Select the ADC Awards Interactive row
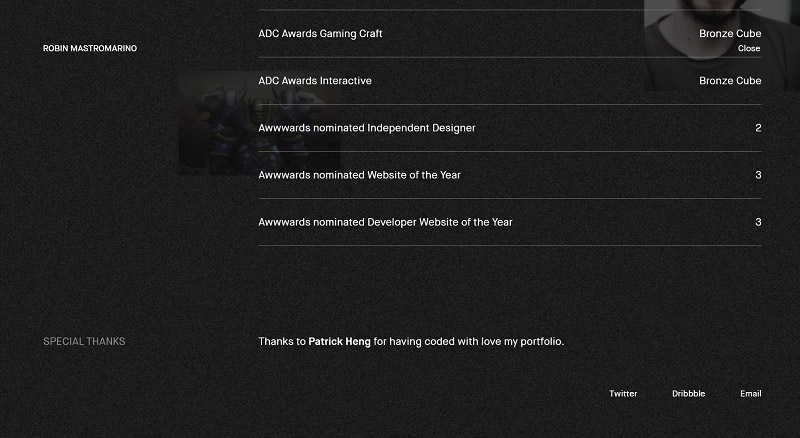Image resolution: width=800 pixels, height=438 pixels. click(x=315, y=81)
